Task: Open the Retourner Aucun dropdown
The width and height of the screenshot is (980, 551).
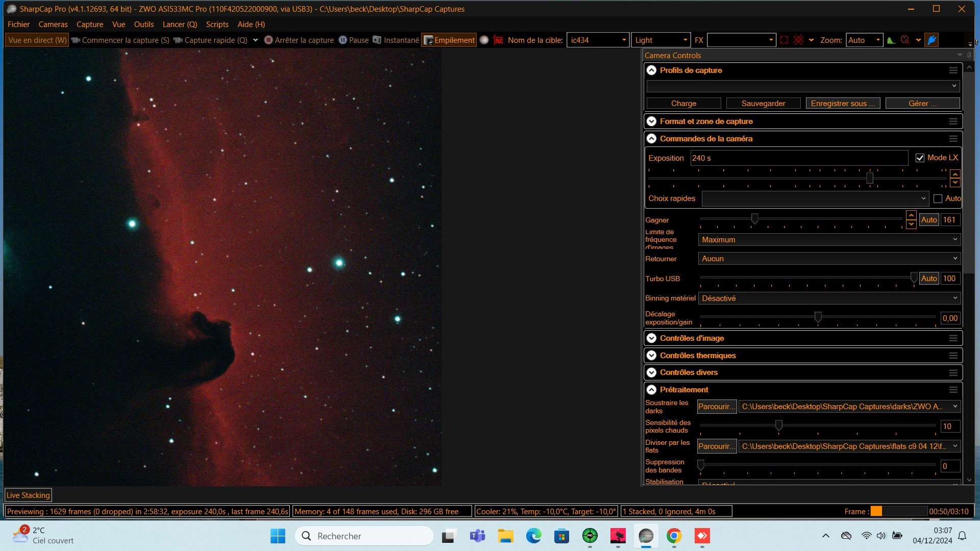Action: tap(829, 259)
